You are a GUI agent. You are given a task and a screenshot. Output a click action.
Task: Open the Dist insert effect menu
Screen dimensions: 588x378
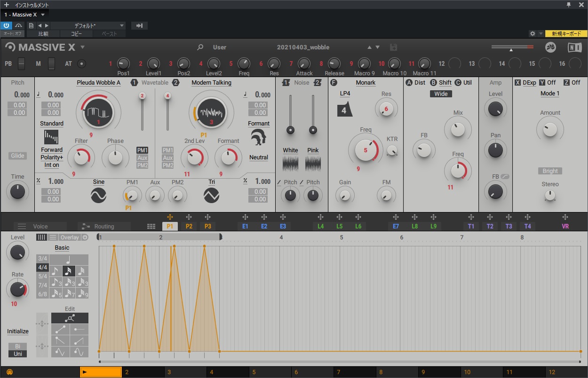click(x=420, y=83)
